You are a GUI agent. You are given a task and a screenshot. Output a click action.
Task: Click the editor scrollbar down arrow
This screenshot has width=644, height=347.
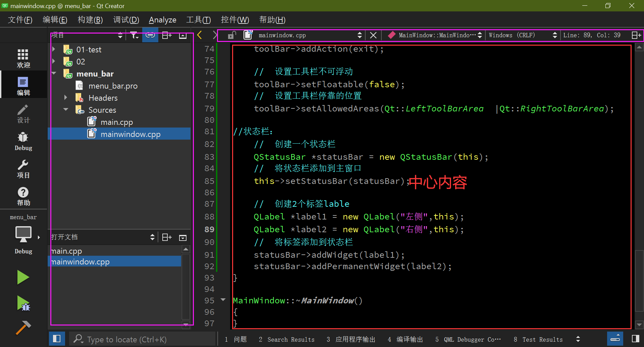tap(639, 325)
